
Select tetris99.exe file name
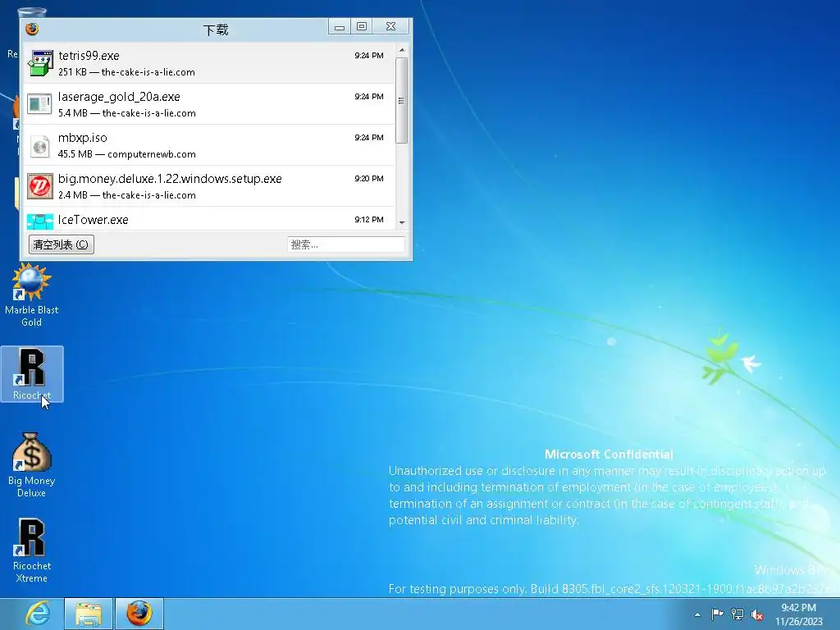[x=89, y=56]
